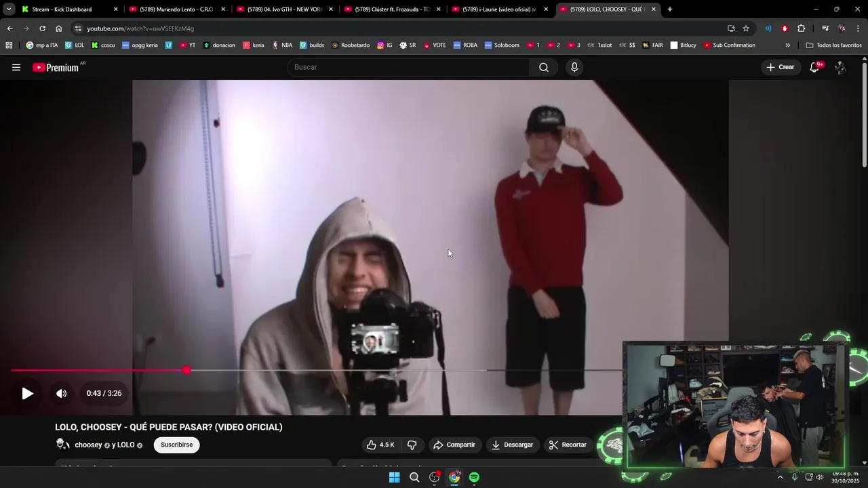Mute the video volume
868x488 pixels.
pyautogui.click(x=61, y=393)
